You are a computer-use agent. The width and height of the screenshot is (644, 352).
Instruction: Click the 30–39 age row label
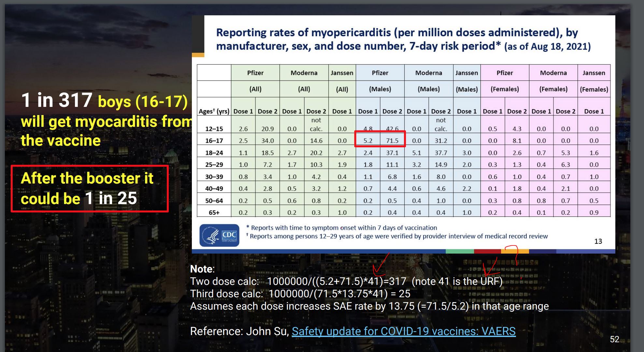click(214, 177)
